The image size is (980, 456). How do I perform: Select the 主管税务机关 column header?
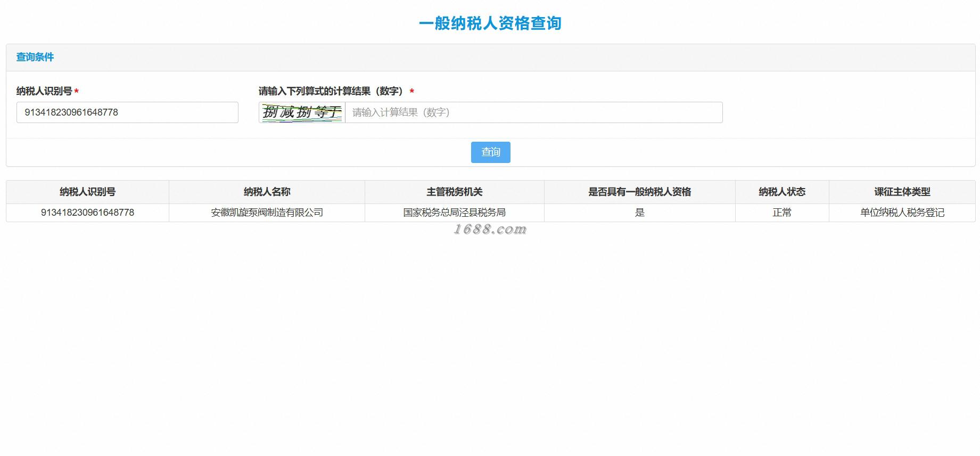pos(454,192)
